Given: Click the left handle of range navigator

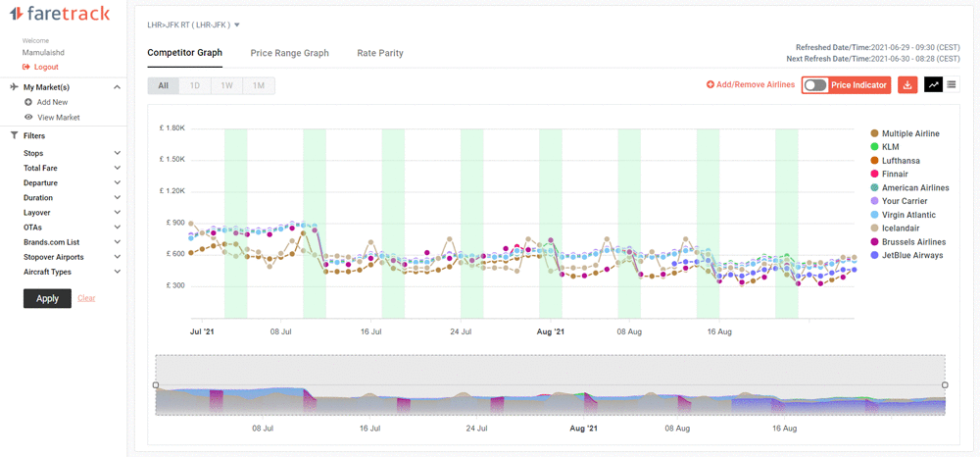Looking at the screenshot, I should [x=156, y=385].
